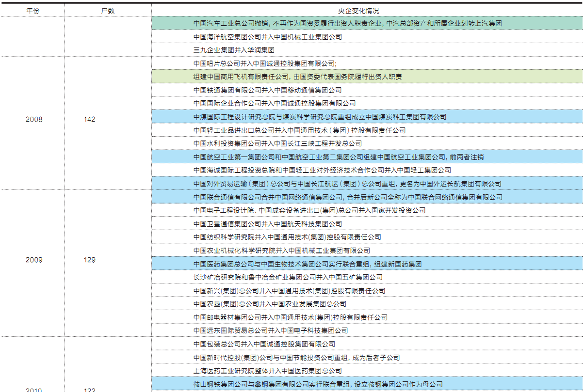584x392 pixels.
Task: Click the row 中国农垦(集团)总公司并入中国农业发展集团总公司
Action: tap(367, 303)
